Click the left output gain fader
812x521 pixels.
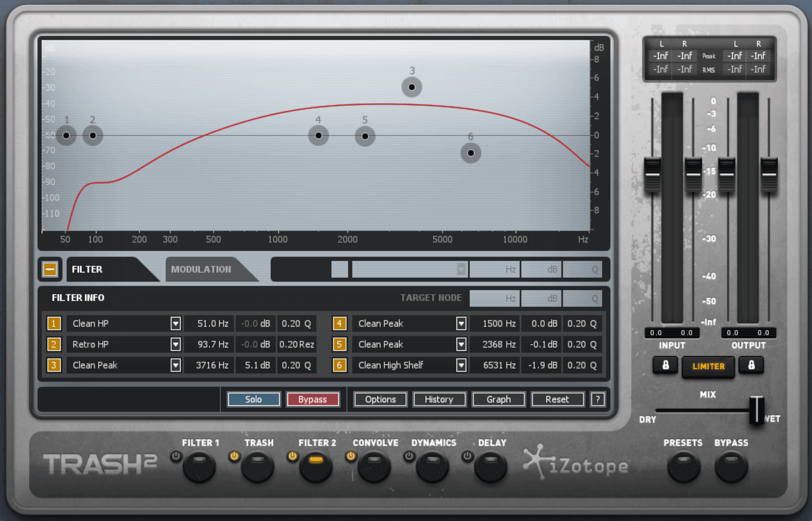[727, 174]
